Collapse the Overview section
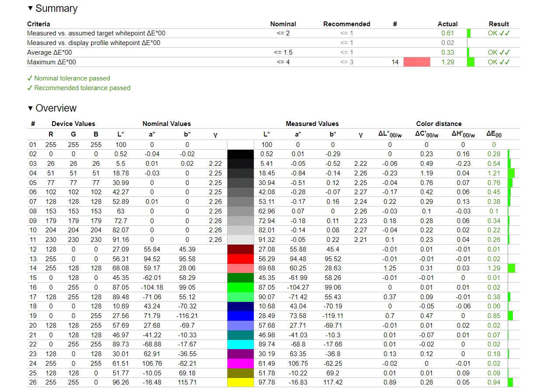 pos(30,108)
